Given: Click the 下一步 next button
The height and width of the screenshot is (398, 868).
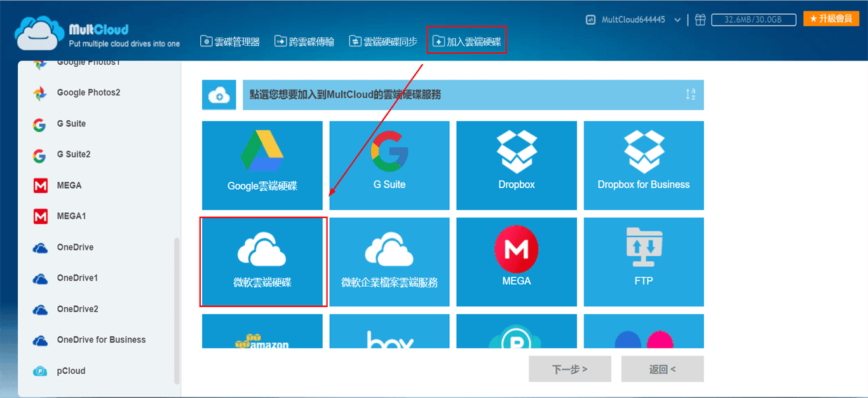Looking at the screenshot, I should (570, 369).
